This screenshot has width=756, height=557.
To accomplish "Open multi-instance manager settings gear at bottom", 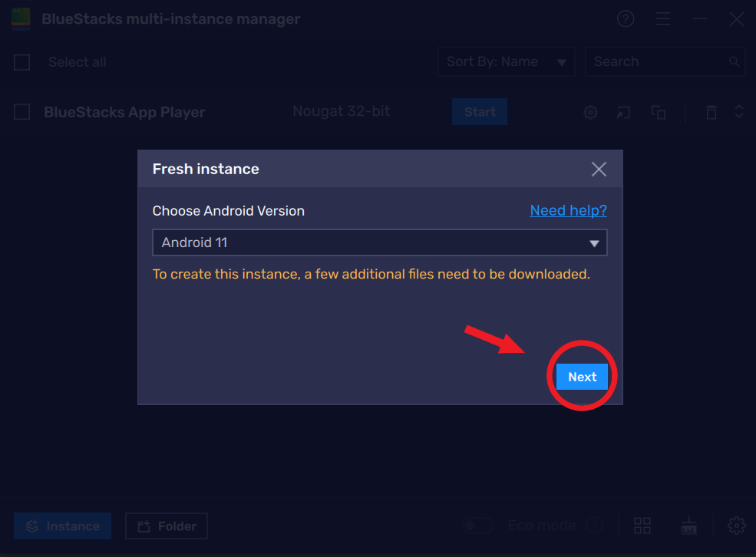I will pyautogui.click(x=736, y=526).
